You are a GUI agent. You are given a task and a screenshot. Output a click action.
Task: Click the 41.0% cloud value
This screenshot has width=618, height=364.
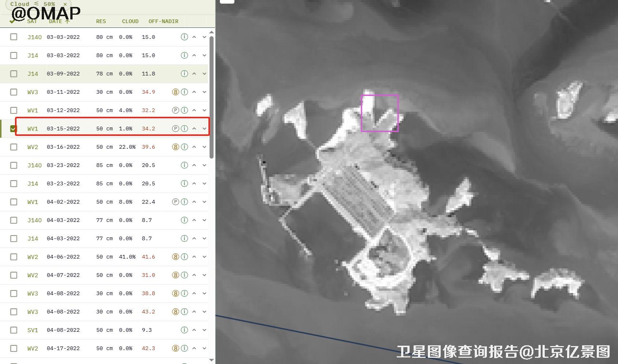click(x=127, y=257)
